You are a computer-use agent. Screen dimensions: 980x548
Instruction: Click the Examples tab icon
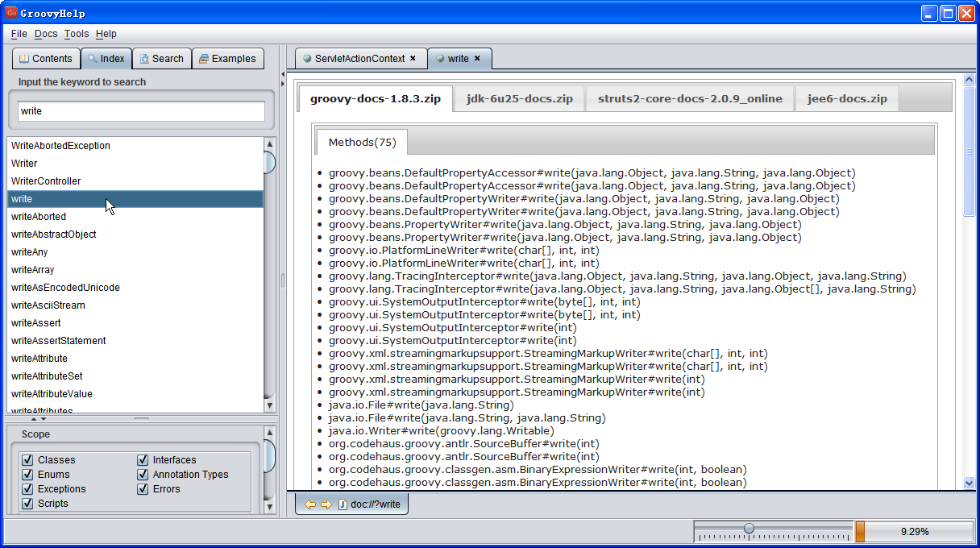[x=204, y=59]
